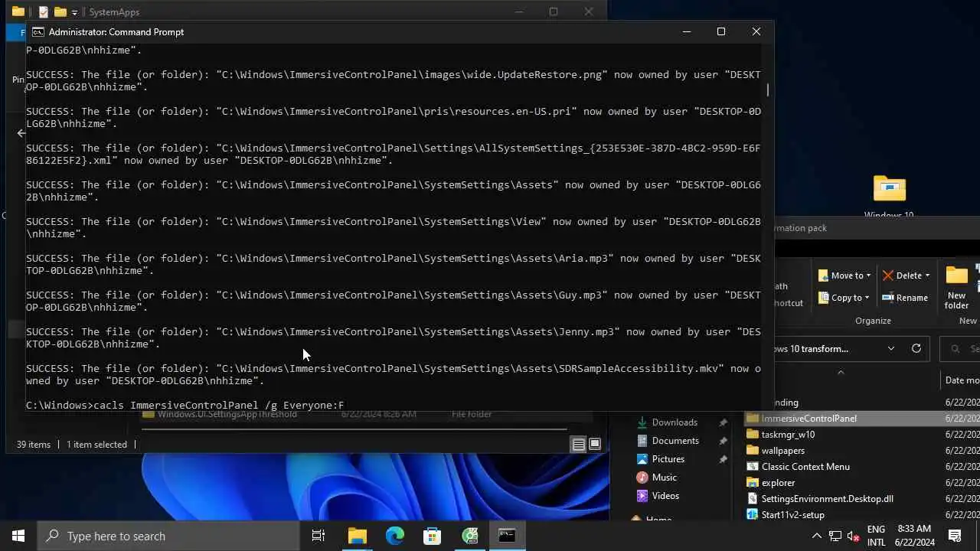Click the Explorer address path field
The image size is (980, 551).
(827, 349)
